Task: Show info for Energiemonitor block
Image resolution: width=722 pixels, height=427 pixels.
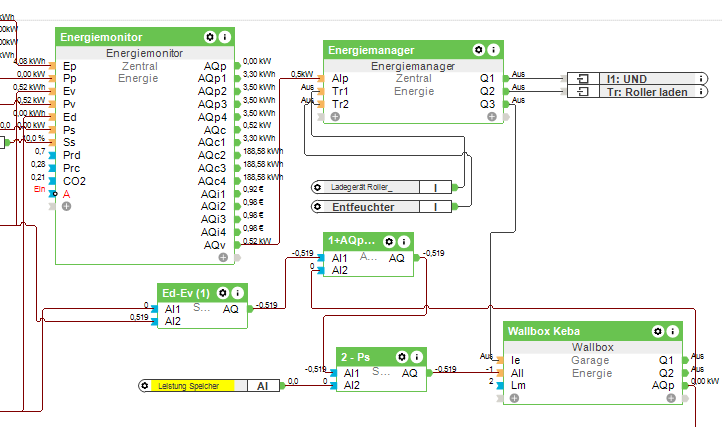Action: 225,37
